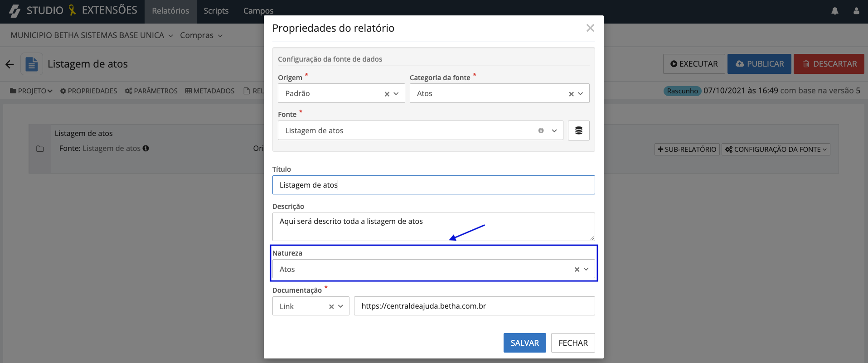This screenshot has height=363, width=868.
Task: Switch to the Scripts tab
Action: point(216,11)
